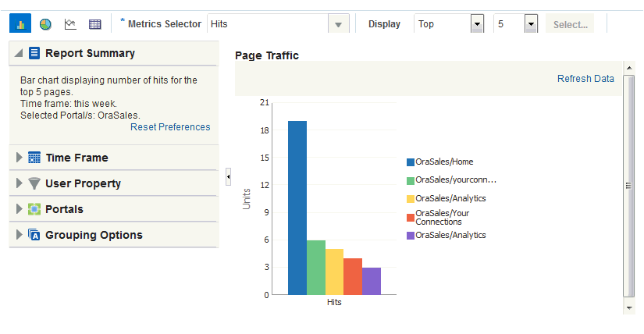Switch to table view

click(x=95, y=24)
